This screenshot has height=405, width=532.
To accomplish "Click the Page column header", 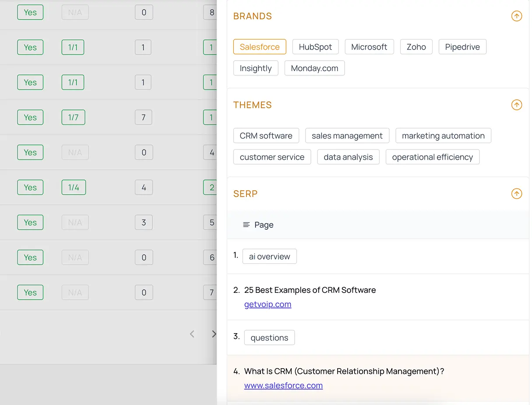I will (x=264, y=225).
